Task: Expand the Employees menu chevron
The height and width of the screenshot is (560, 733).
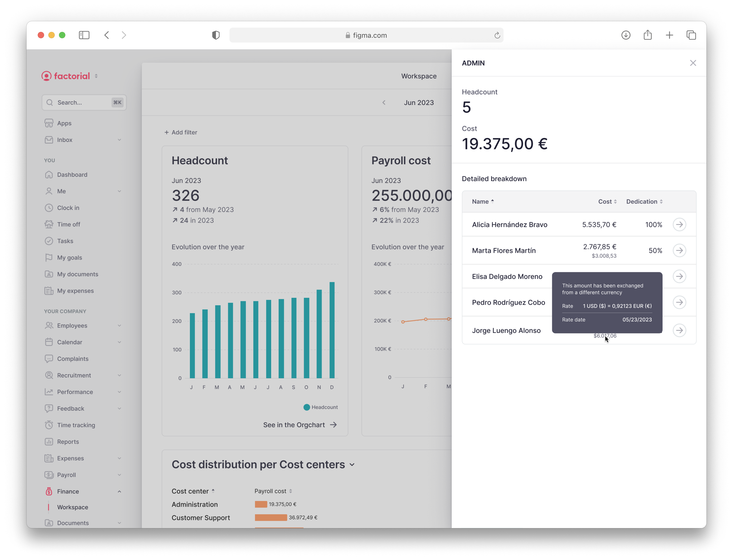Action: click(119, 326)
